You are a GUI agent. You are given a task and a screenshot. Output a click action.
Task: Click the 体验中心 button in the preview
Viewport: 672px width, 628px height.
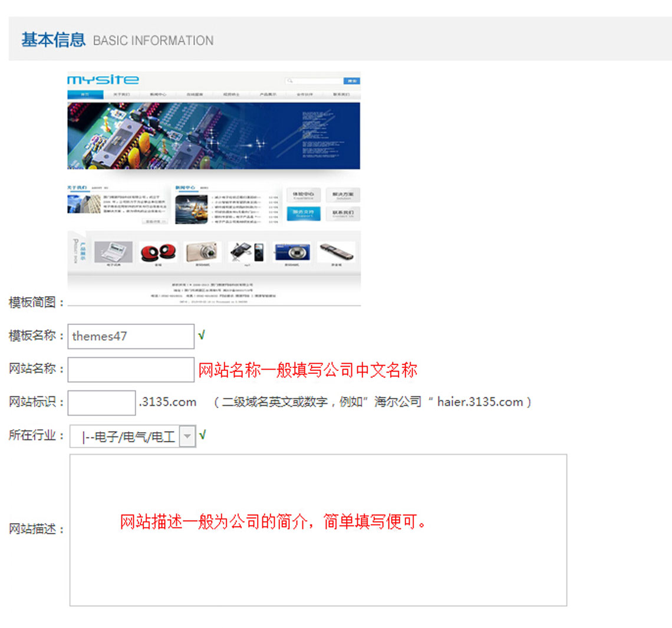pyautogui.click(x=304, y=195)
